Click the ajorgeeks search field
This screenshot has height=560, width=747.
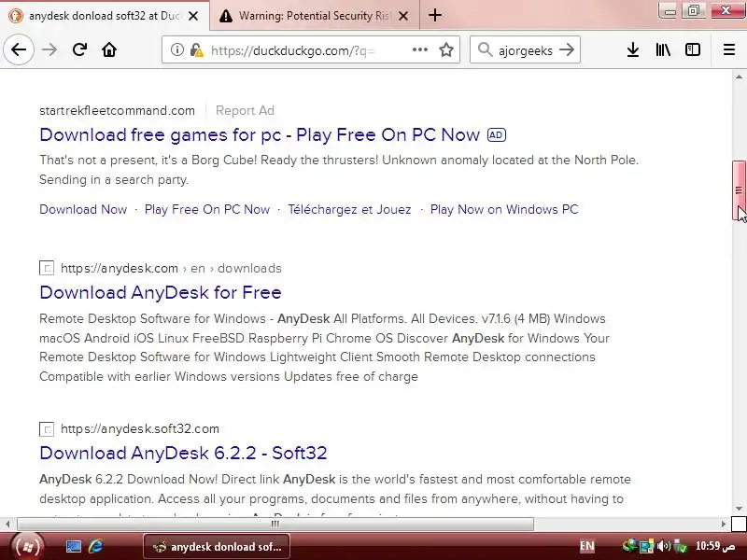click(526, 50)
